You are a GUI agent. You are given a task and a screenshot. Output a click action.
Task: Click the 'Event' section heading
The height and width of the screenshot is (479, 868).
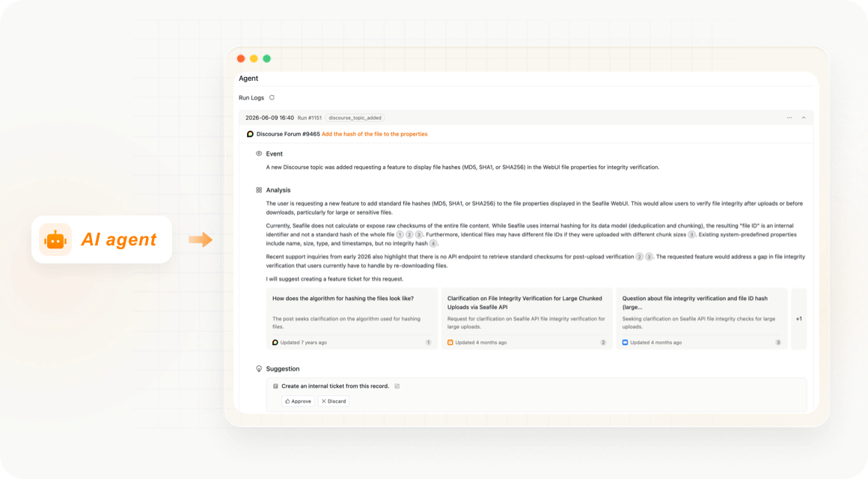274,154
